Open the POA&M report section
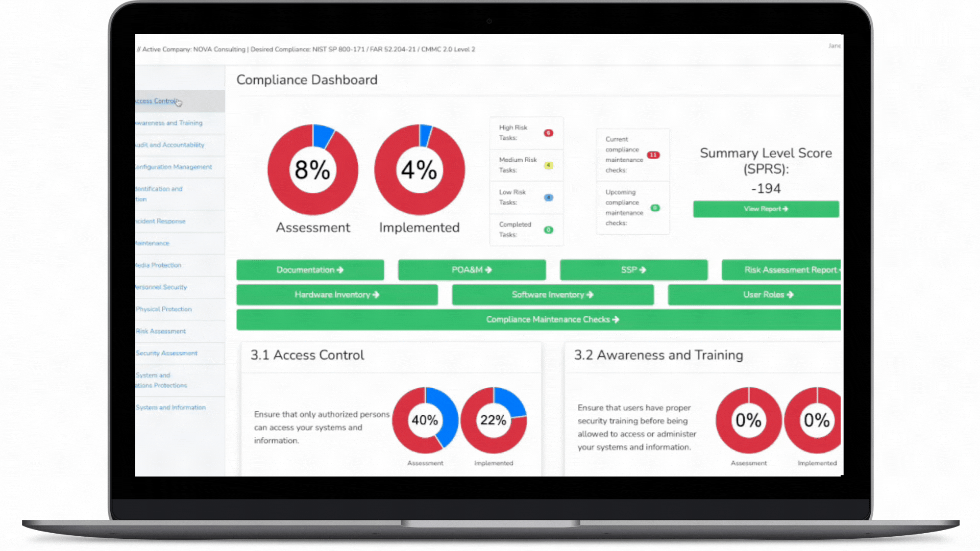 click(x=471, y=270)
